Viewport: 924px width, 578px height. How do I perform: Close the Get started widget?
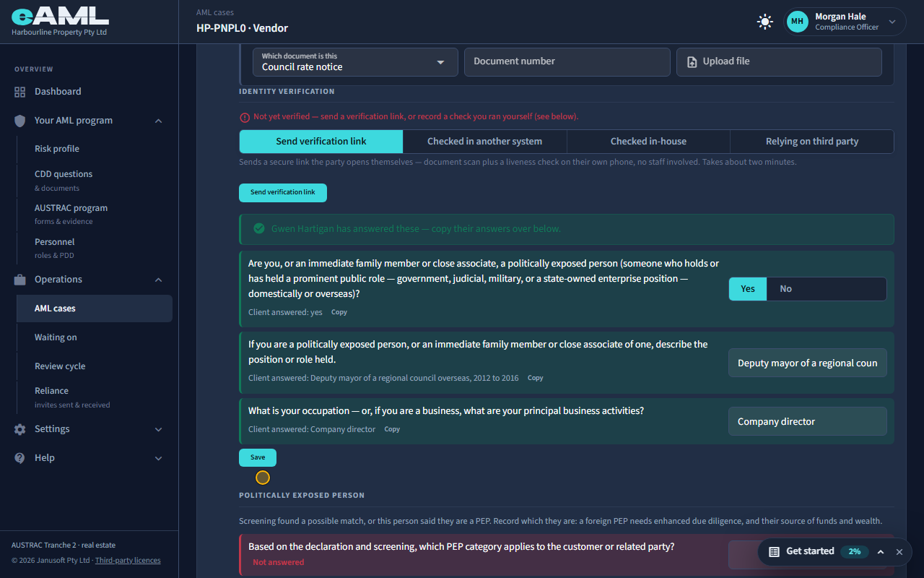click(899, 552)
